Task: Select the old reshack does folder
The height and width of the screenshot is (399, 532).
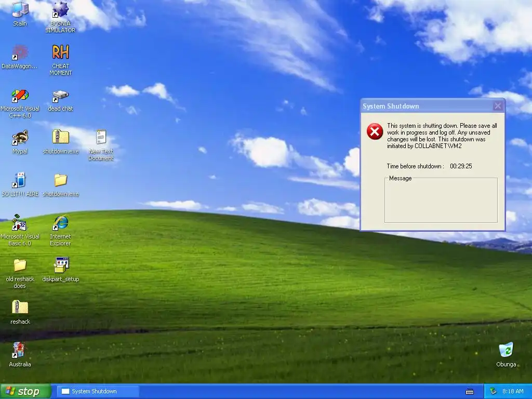Action: (x=20, y=273)
